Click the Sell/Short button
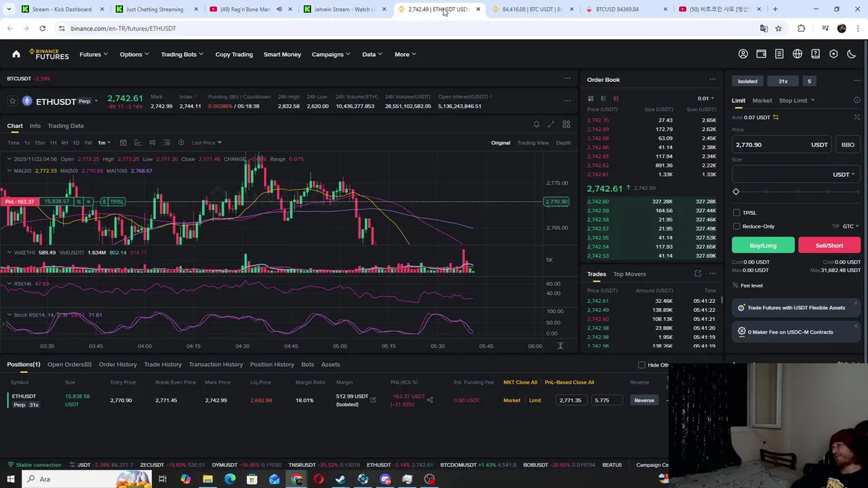This screenshot has width=868, height=488. (x=829, y=245)
